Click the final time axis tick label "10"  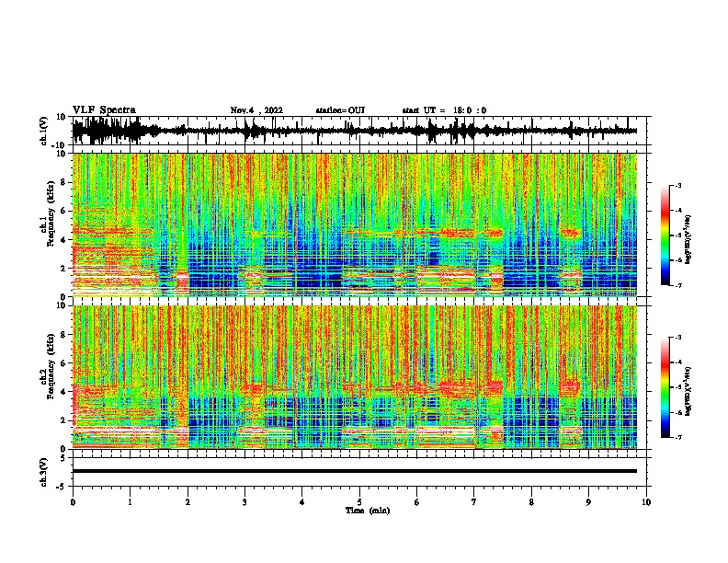click(646, 502)
